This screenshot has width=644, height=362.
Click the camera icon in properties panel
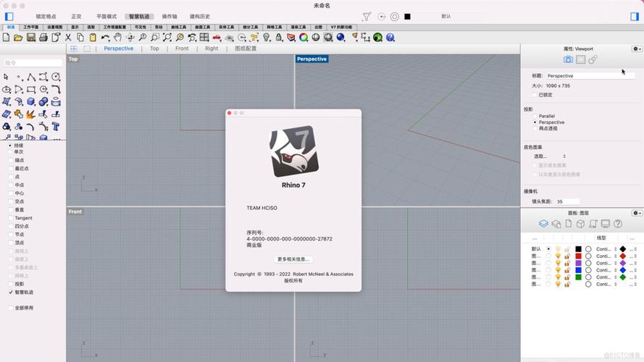tap(568, 59)
